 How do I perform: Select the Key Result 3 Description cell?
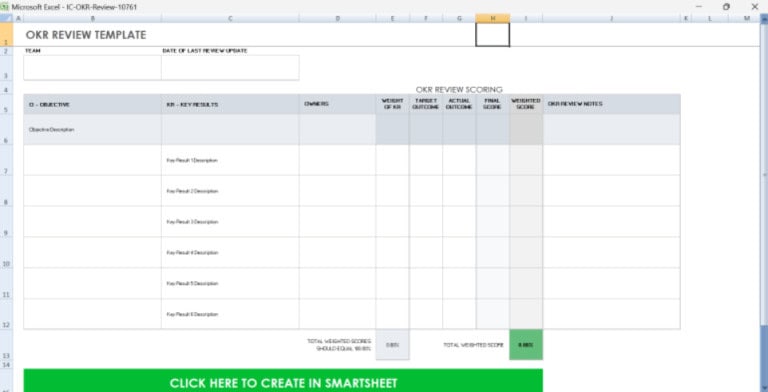[230, 222]
